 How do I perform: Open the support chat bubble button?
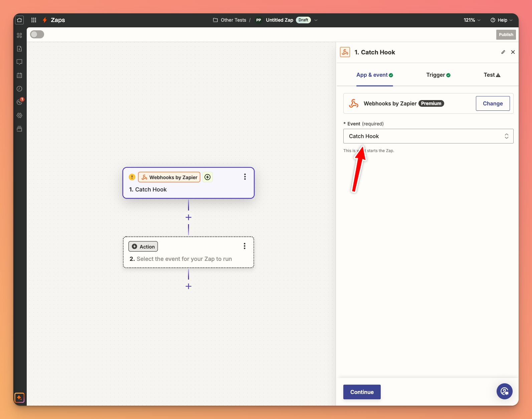[x=504, y=391]
